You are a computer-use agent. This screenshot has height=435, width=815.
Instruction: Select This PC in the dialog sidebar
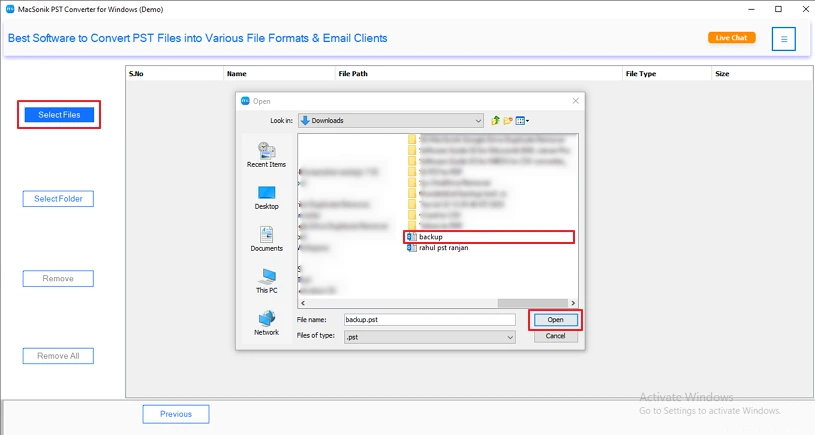(x=266, y=281)
